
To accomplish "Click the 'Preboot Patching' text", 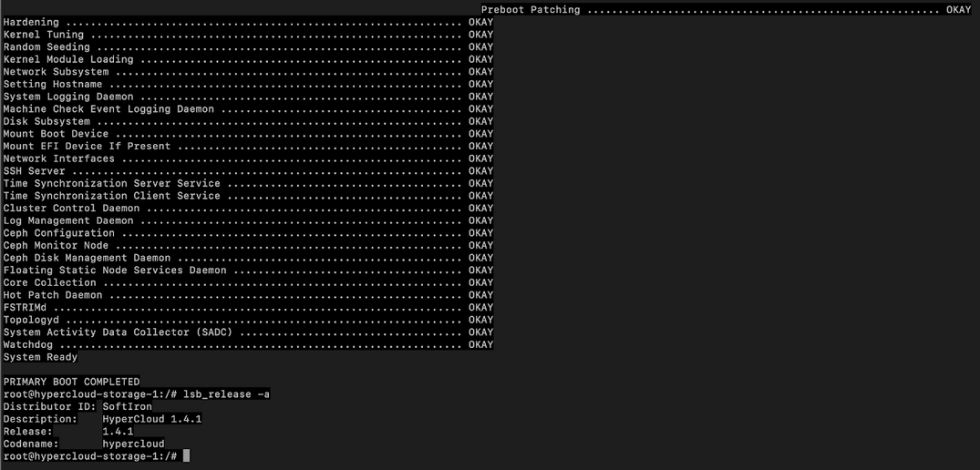I will point(531,10).
